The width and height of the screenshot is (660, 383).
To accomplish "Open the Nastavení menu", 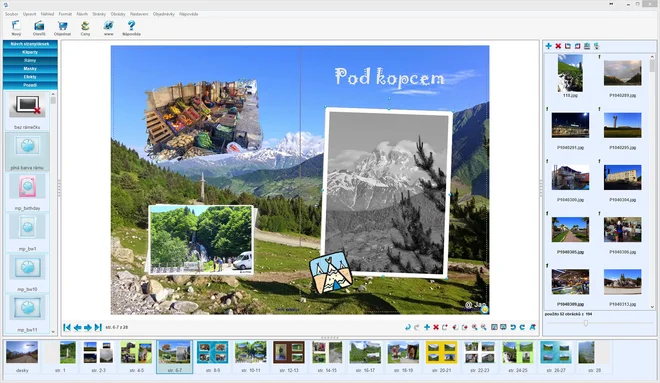I will click(x=139, y=14).
